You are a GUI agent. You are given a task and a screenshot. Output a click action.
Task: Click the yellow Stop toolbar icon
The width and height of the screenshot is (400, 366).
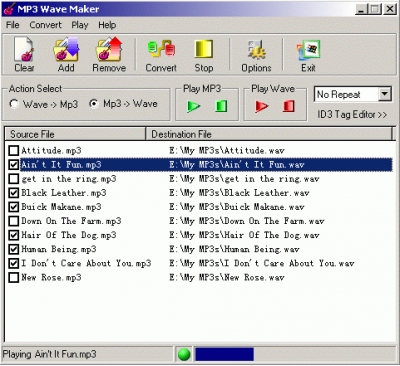point(204,49)
